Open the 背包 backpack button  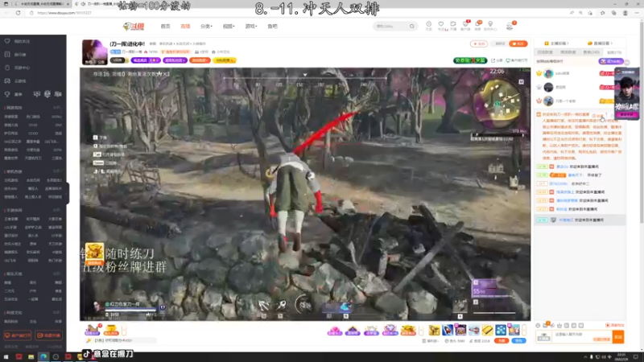(519, 340)
